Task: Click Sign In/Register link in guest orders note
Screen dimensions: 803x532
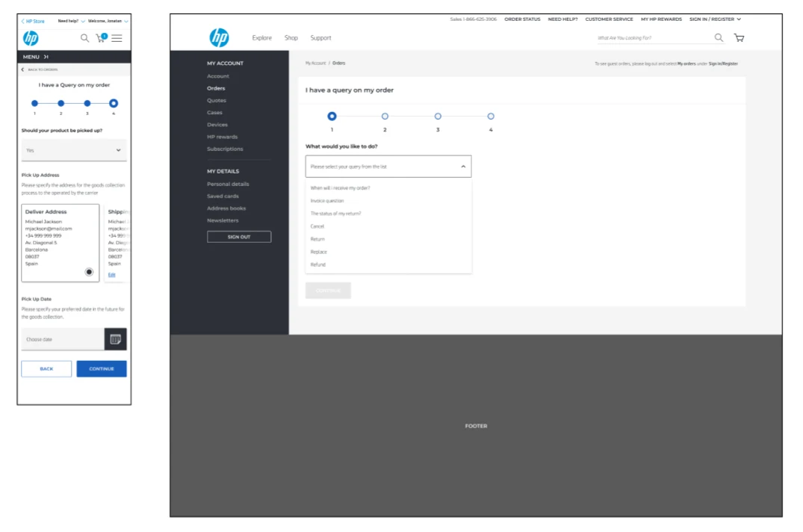Action: (x=723, y=64)
